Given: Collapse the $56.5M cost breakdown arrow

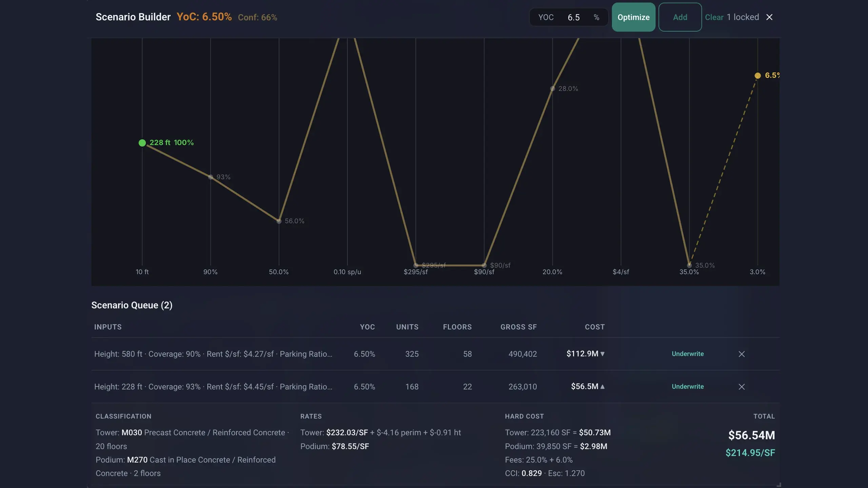Looking at the screenshot, I should tap(603, 386).
